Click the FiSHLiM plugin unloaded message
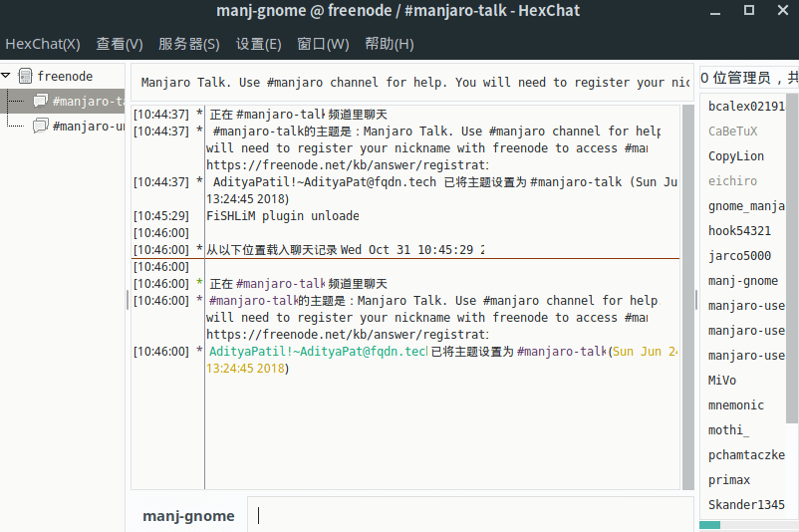Viewport: 799px width, 532px height. [x=283, y=216]
